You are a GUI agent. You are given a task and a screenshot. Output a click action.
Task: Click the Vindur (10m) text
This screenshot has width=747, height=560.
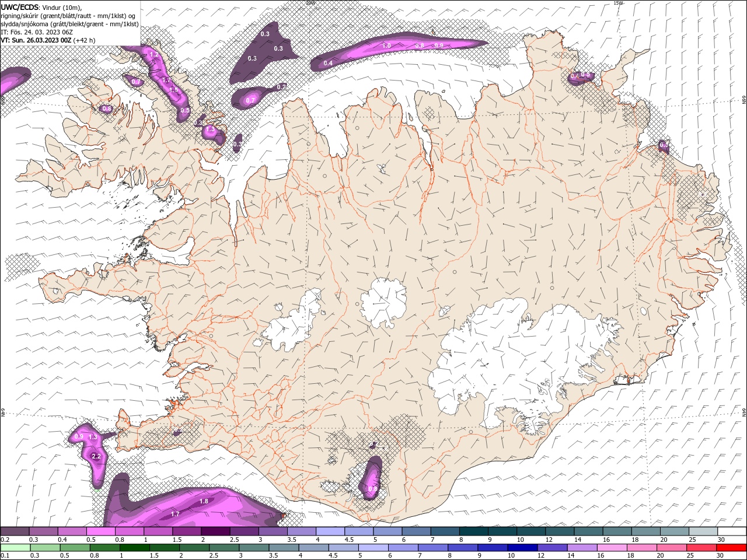click(62, 7)
